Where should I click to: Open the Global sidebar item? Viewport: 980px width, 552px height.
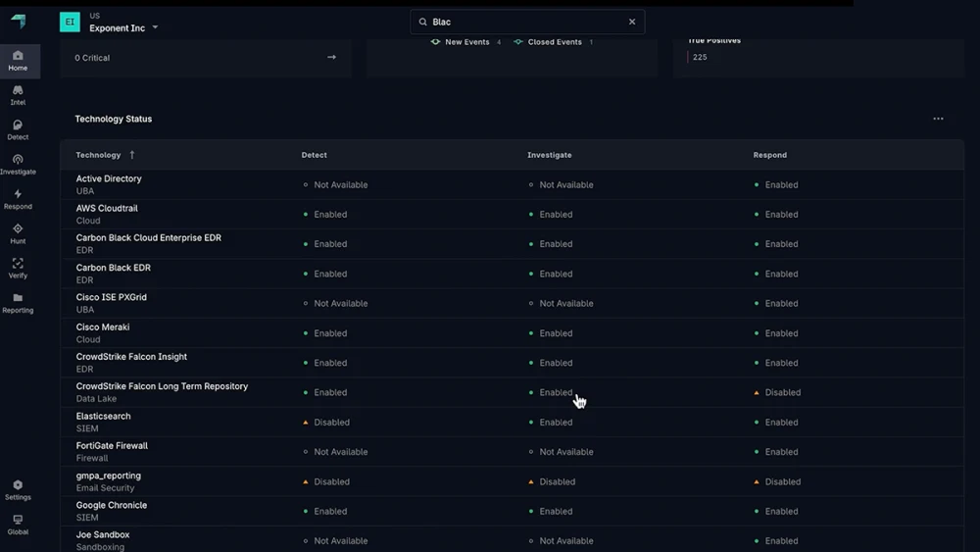(18, 525)
